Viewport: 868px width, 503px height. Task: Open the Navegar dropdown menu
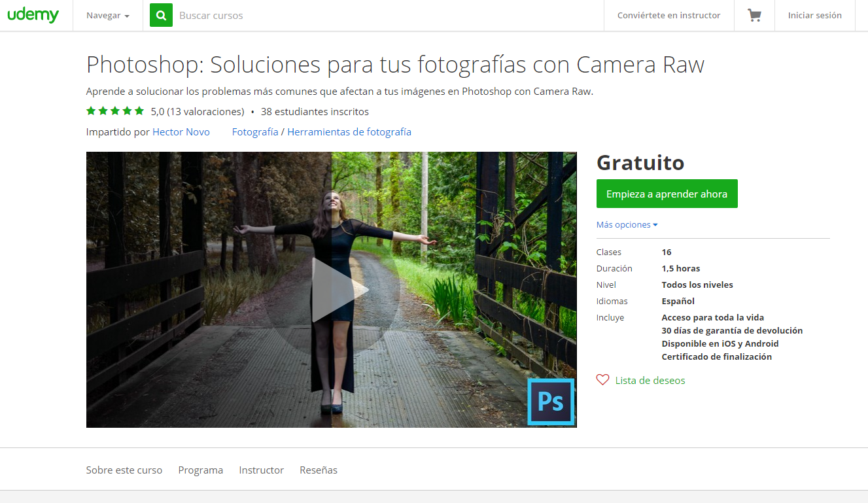(x=108, y=15)
